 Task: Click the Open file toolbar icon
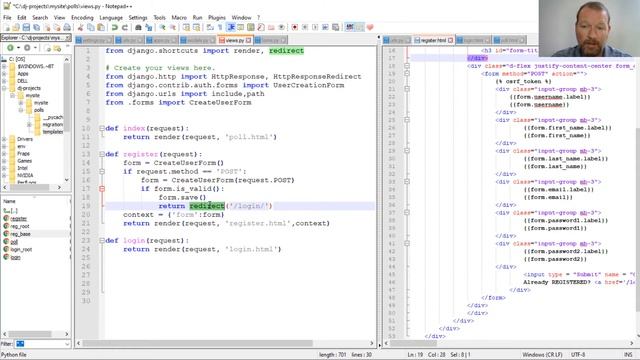[x=16, y=27]
